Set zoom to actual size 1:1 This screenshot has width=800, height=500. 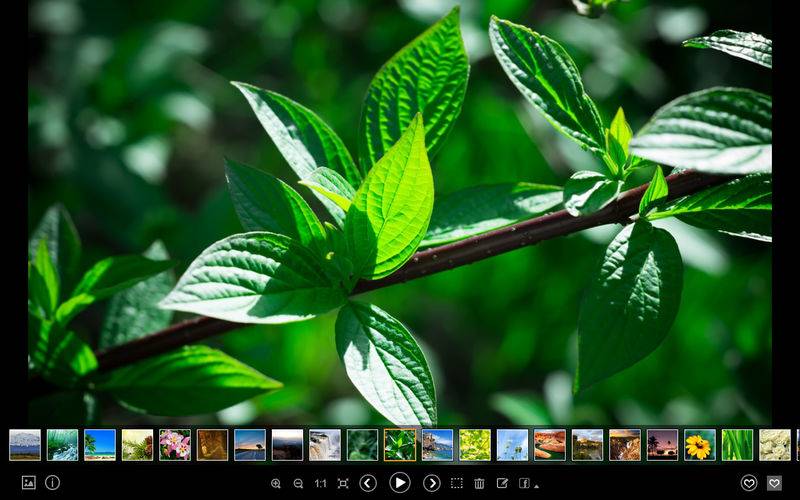click(x=320, y=483)
